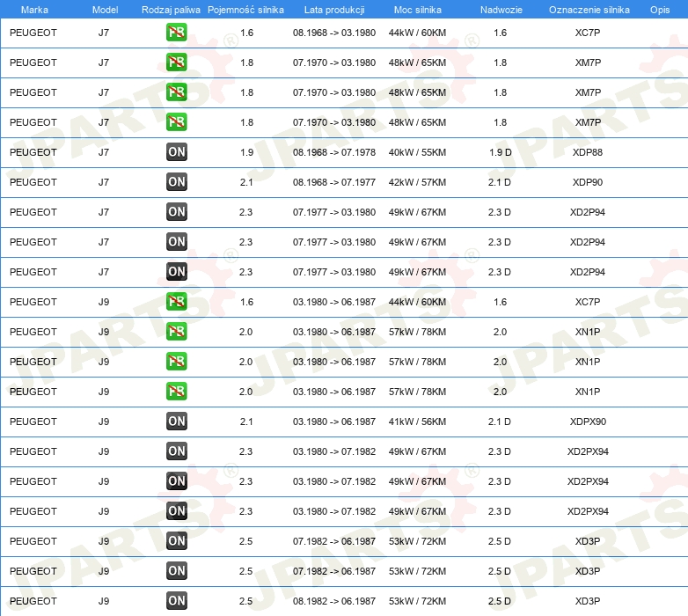Click model J7 in the XDP90 row
Image resolution: width=688 pixels, height=616 pixels.
click(104, 182)
